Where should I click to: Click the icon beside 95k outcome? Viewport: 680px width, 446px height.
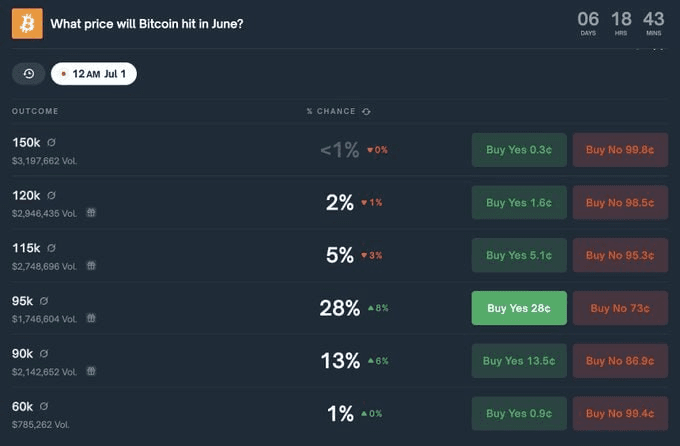tap(44, 301)
